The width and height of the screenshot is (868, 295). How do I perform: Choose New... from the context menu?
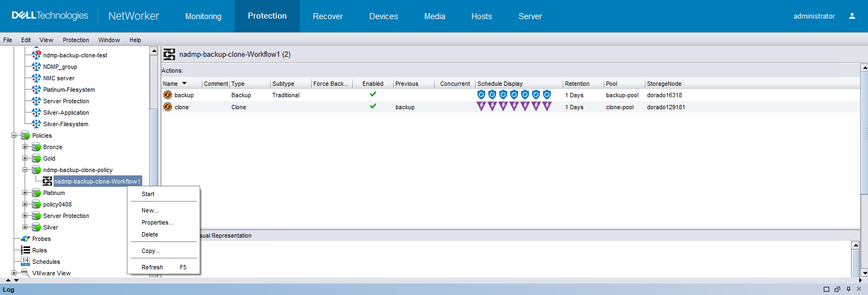164,210
